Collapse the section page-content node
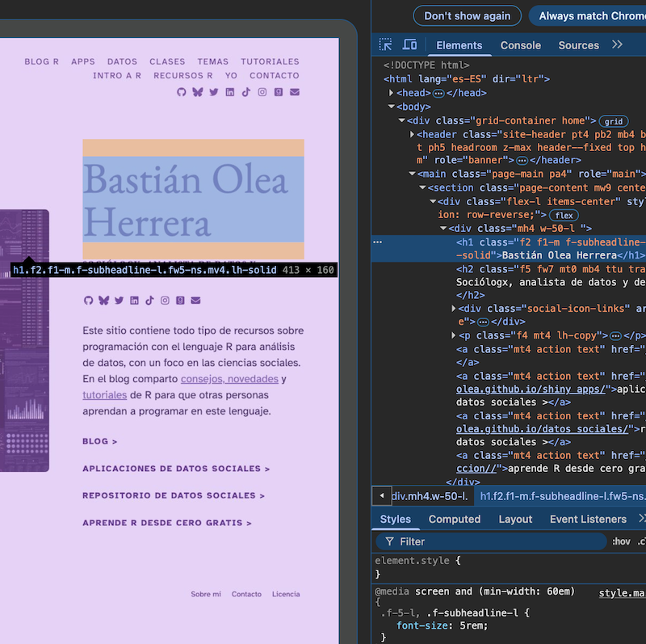646x644 pixels. click(x=422, y=187)
